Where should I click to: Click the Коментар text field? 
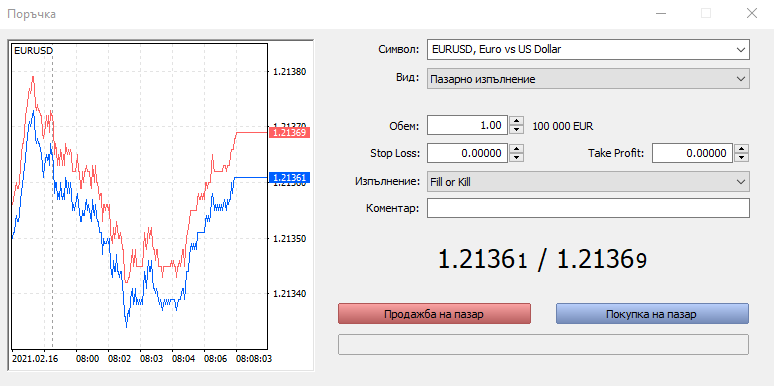pyautogui.click(x=588, y=208)
